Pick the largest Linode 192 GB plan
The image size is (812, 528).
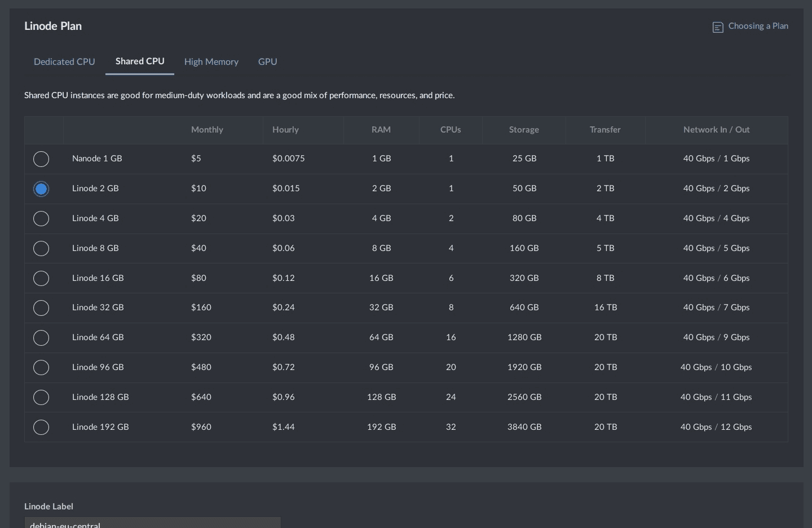[x=41, y=427]
